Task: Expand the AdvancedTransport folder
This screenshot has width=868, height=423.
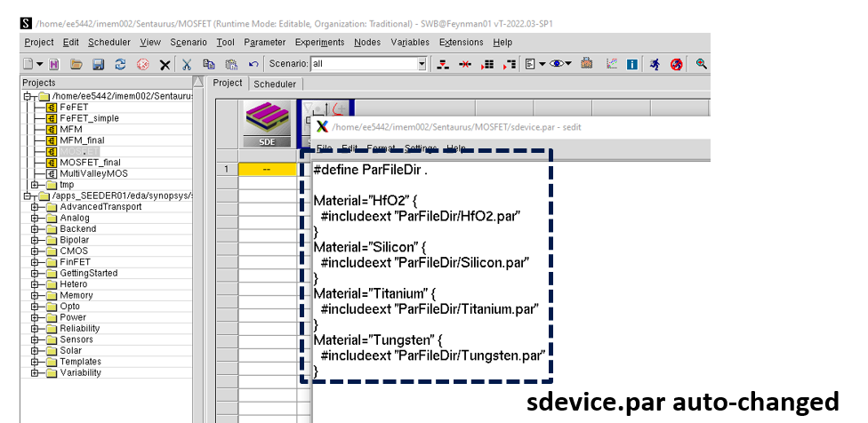Action: click(x=36, y=207)
